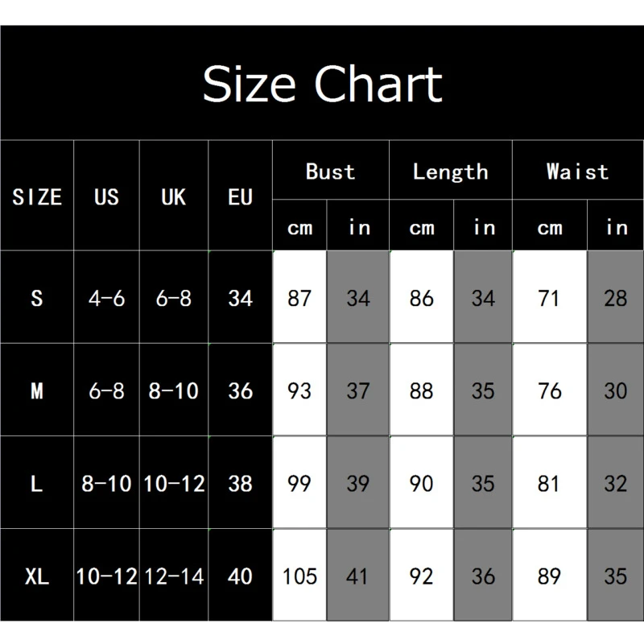Click the US size 4-6 cell
Screen dimensions: 644x644
106,298
